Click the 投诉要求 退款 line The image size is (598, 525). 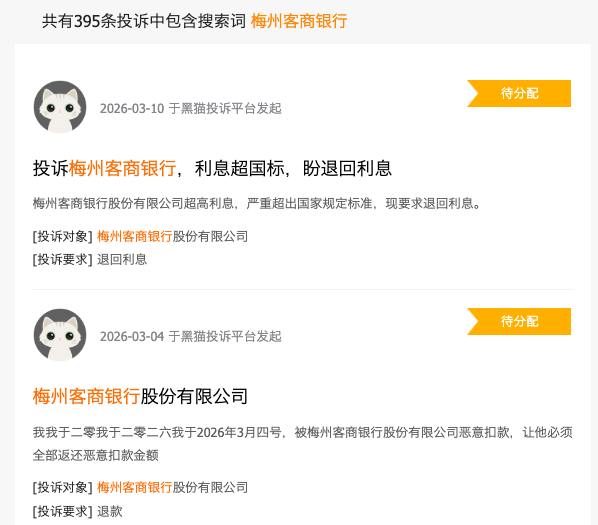[x=78, y=511]
